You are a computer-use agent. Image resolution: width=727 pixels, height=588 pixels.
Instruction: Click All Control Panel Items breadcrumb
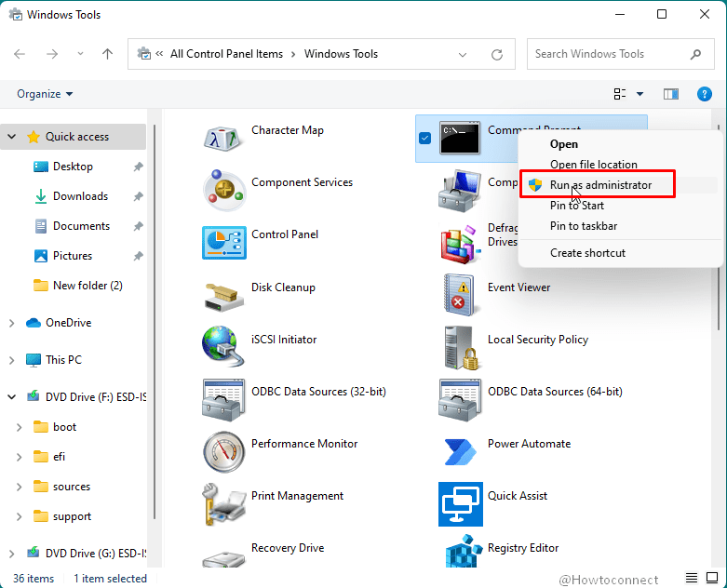click(226, 54)
